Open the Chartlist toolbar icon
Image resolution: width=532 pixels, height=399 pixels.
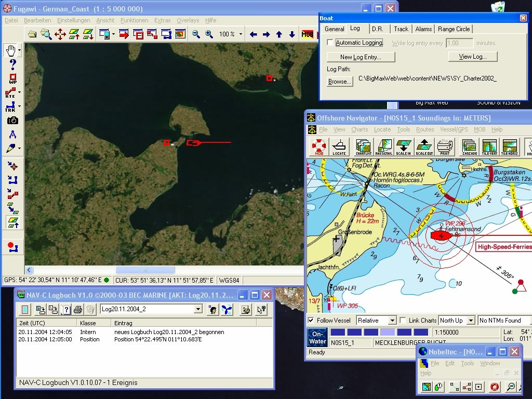363,147
